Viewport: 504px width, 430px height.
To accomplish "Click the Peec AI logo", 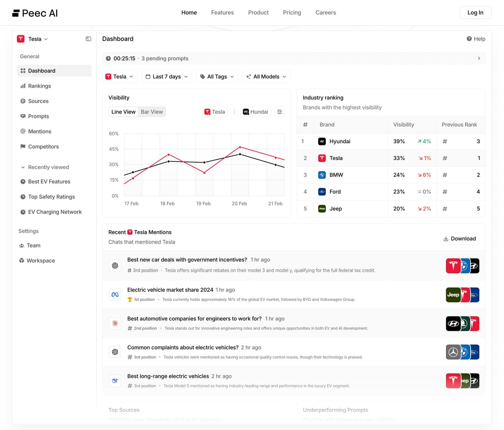I will click(35, 13).
